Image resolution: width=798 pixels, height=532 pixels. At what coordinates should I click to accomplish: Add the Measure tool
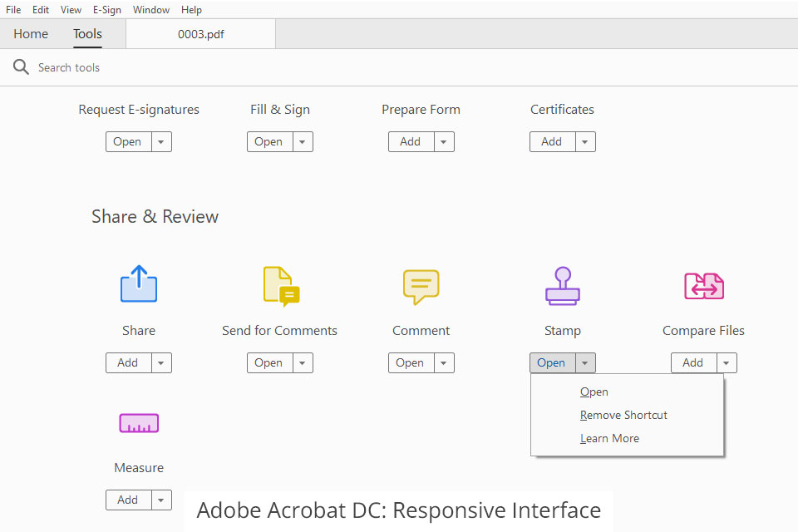129,500
